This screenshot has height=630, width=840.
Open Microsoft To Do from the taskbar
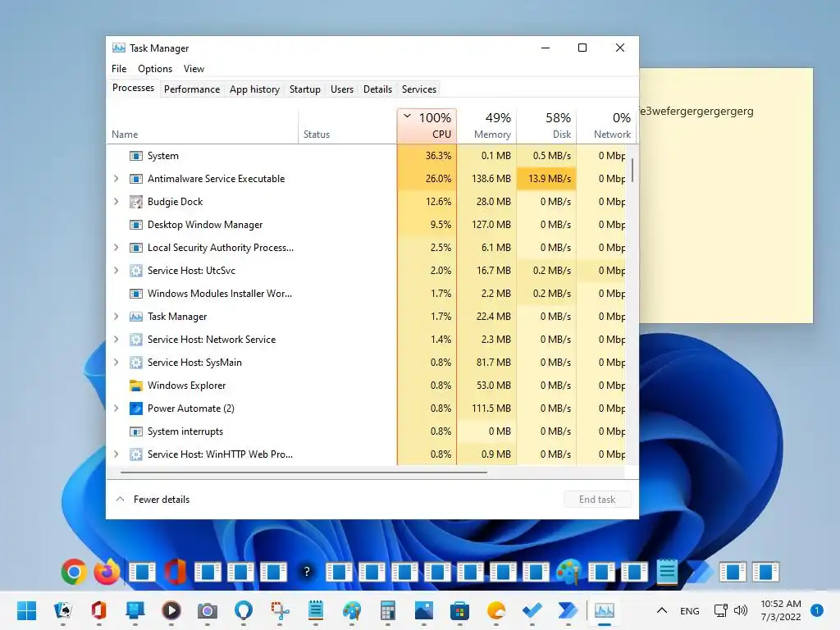[x=532, y=610]
